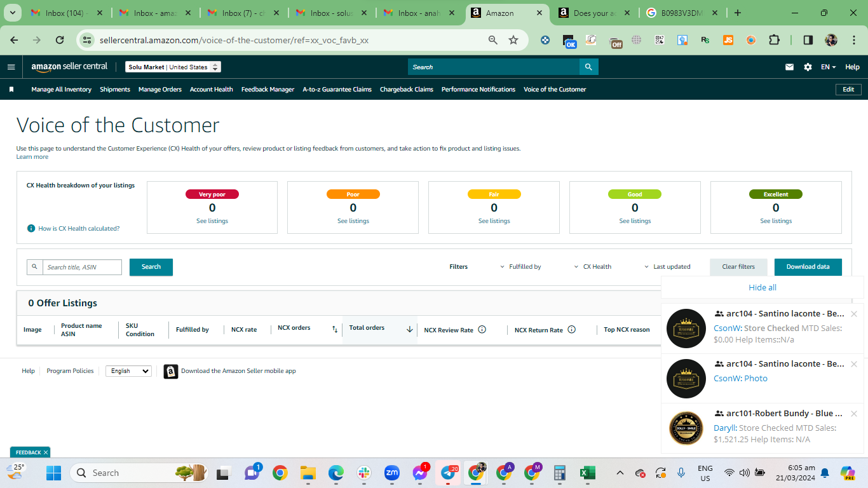Open the Seller Central settings gear
Viewport: 868px width, 488px height.
[x=808, y=67]
